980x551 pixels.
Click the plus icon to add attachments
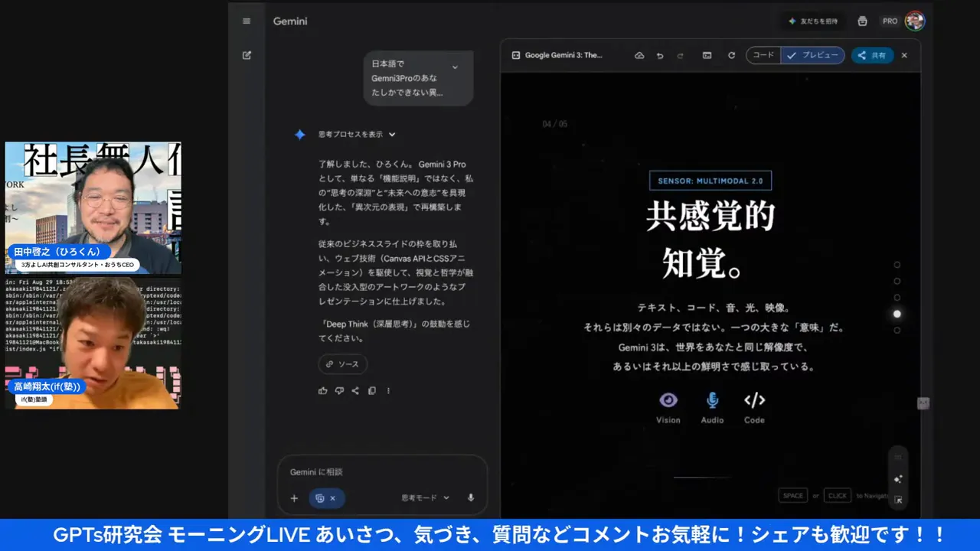click(x=294, y=498)
